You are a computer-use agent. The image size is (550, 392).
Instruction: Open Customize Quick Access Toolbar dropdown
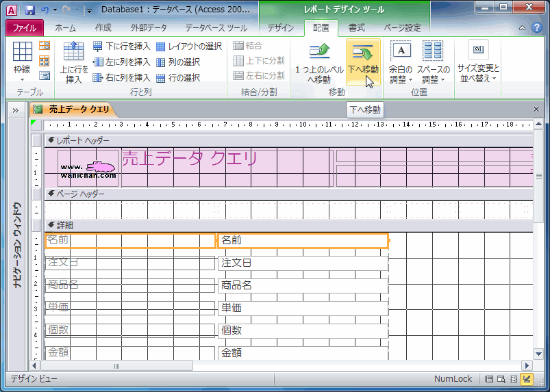point(90,10)
